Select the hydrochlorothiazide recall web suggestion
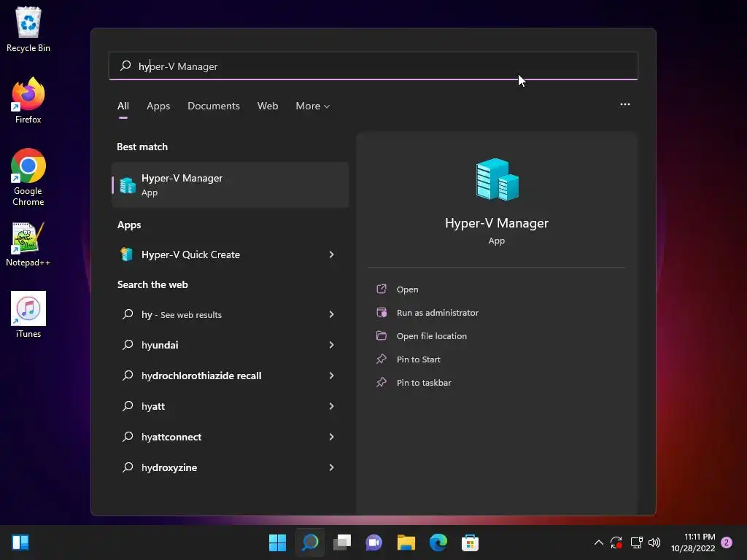 (x=230, y=376)
